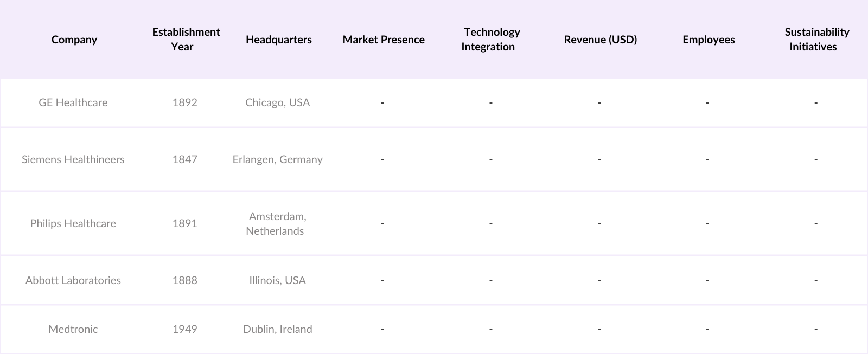Select the Chicago, USA cell
Screen dimensions: 868x354
click(277, 102)
